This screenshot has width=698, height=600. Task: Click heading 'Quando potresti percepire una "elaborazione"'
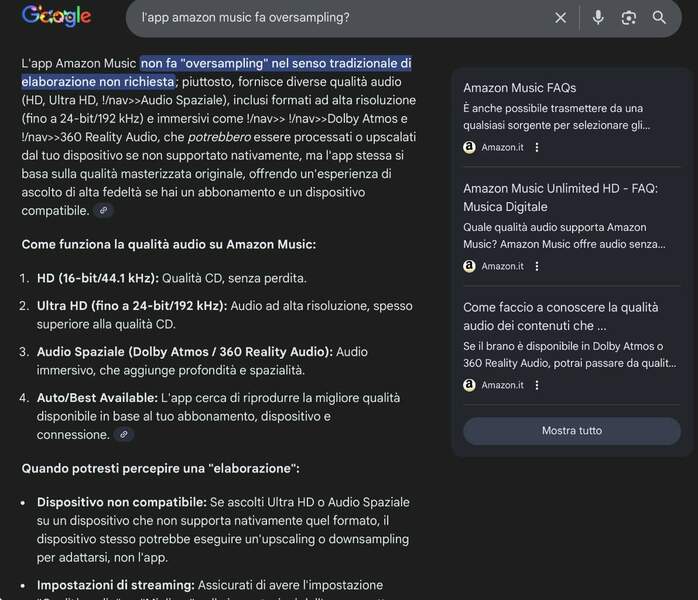coord(160,468)
